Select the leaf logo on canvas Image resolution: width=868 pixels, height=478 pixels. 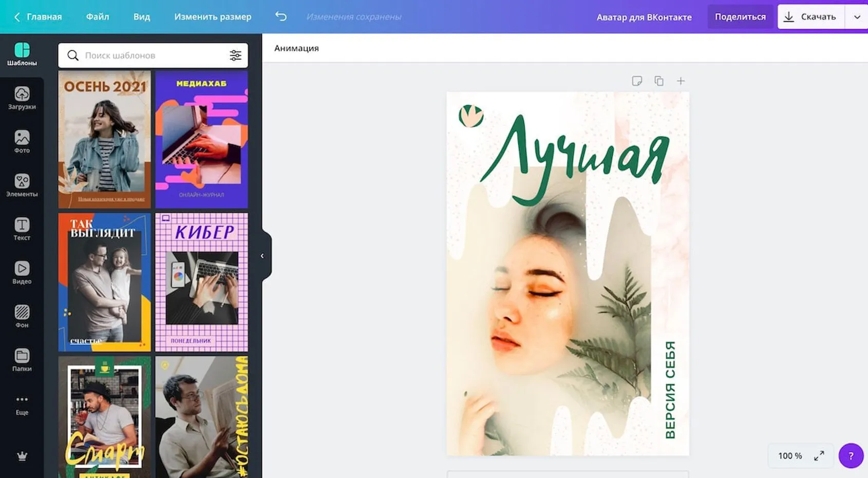pos(471,116)
